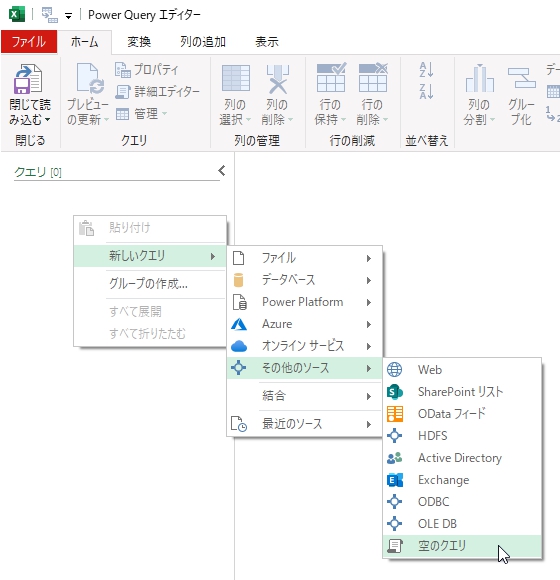Click the グループ化 icon

(x=522, y=78)
